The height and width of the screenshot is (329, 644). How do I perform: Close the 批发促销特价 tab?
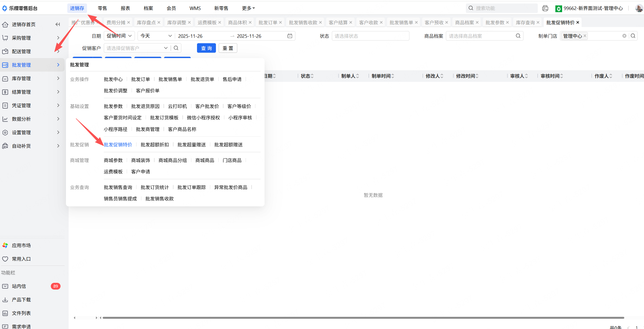point(578,22)
